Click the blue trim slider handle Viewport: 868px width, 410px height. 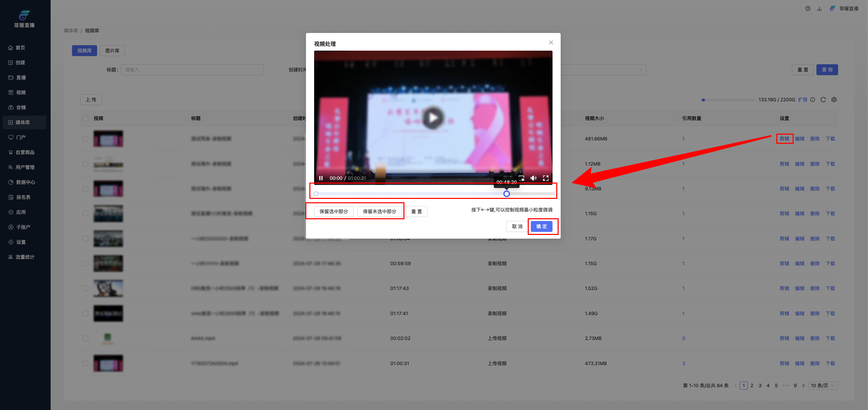coord(506,194)
